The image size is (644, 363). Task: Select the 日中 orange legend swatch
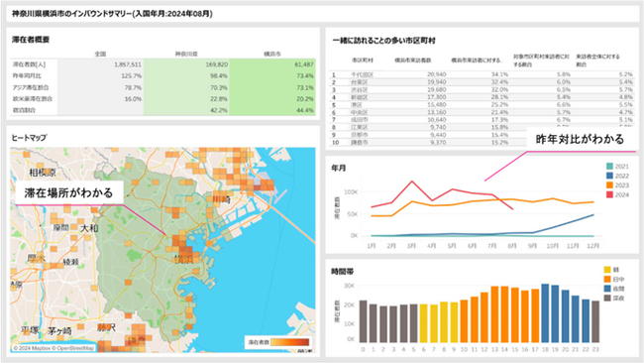[x=607, y=280]
